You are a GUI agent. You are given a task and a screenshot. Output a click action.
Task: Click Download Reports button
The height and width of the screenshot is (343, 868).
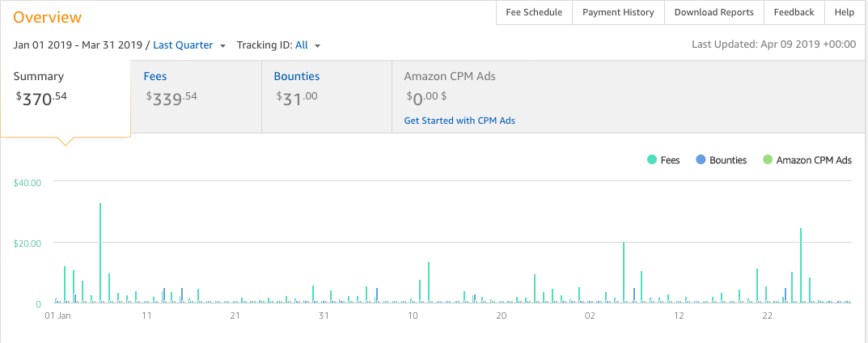click(713, 12)
